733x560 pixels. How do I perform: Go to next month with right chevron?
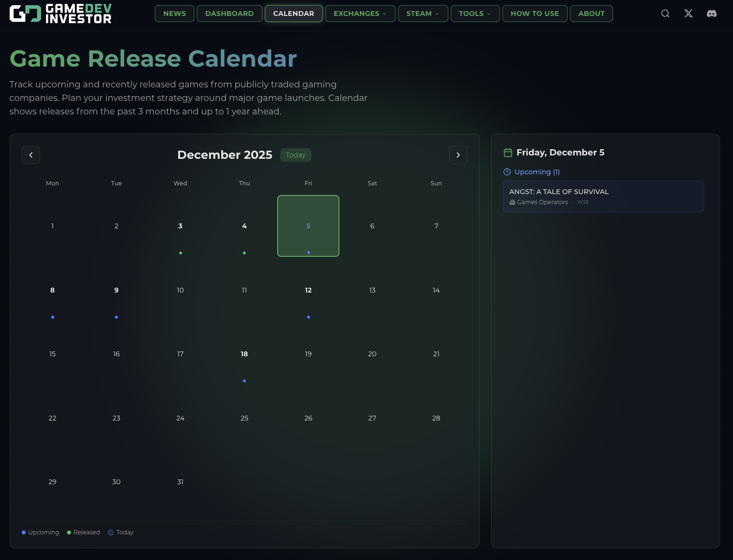(x=458, y=155)
